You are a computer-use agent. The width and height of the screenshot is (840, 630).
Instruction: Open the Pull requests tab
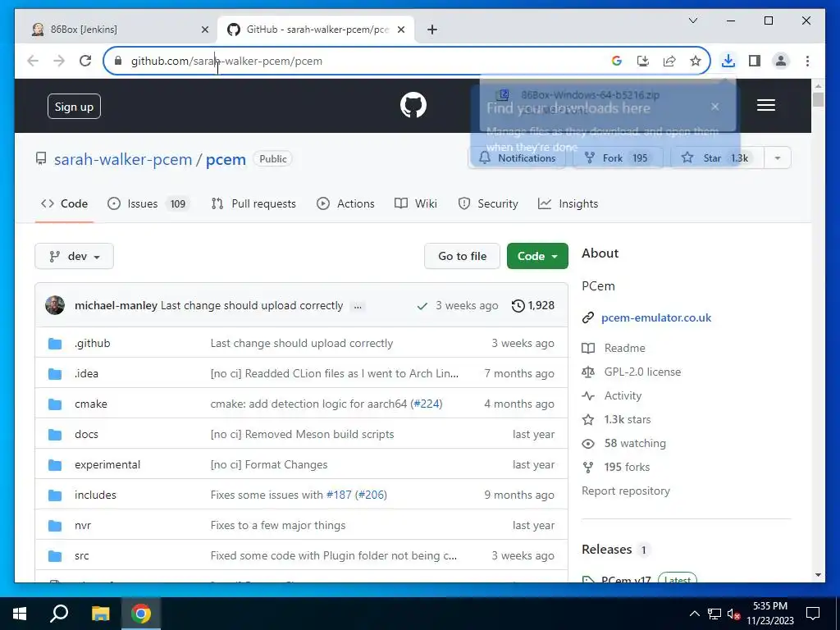pyautogui.click(x=253, y=203)
